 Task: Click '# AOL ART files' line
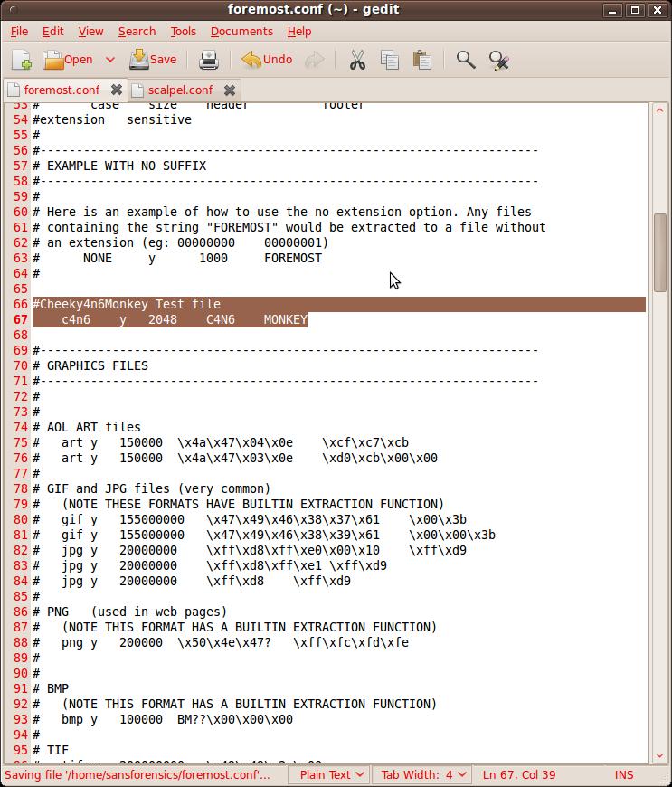tap(87, 427)
